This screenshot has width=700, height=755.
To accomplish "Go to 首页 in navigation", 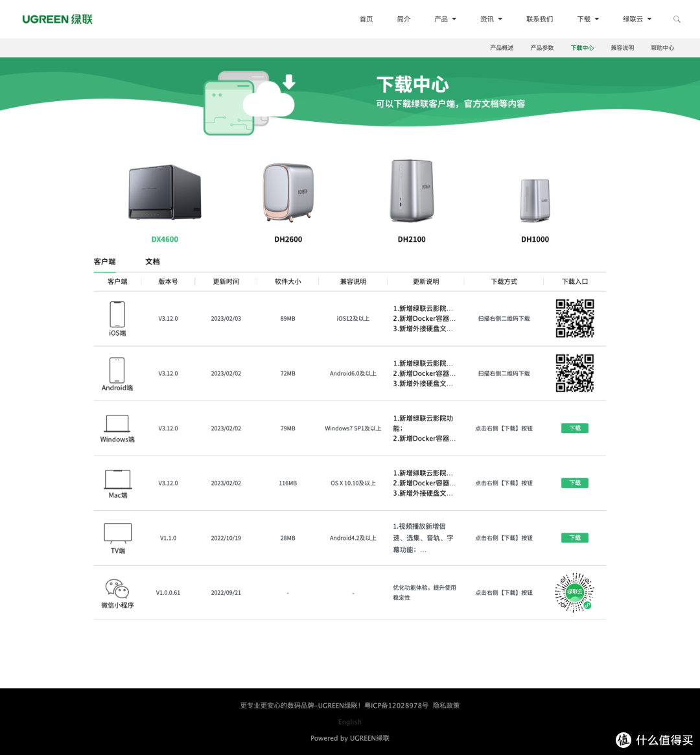I will coord(366,19).
